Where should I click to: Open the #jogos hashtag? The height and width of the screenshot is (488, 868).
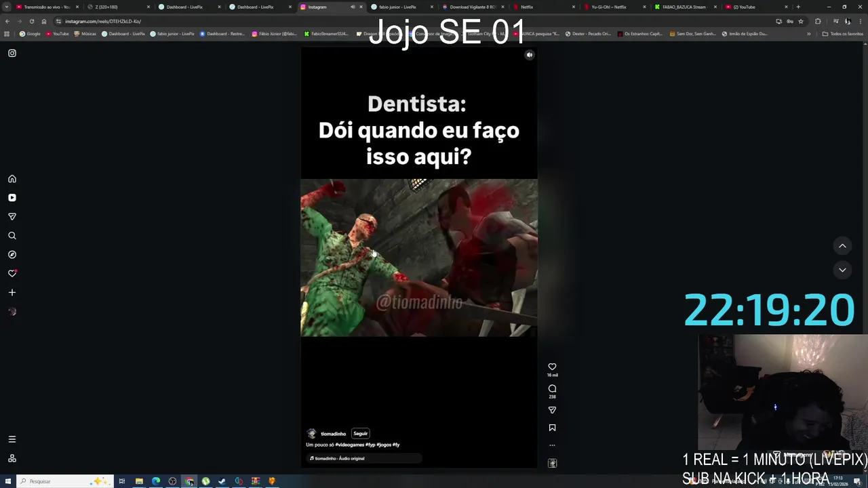[x=383, y=445]
